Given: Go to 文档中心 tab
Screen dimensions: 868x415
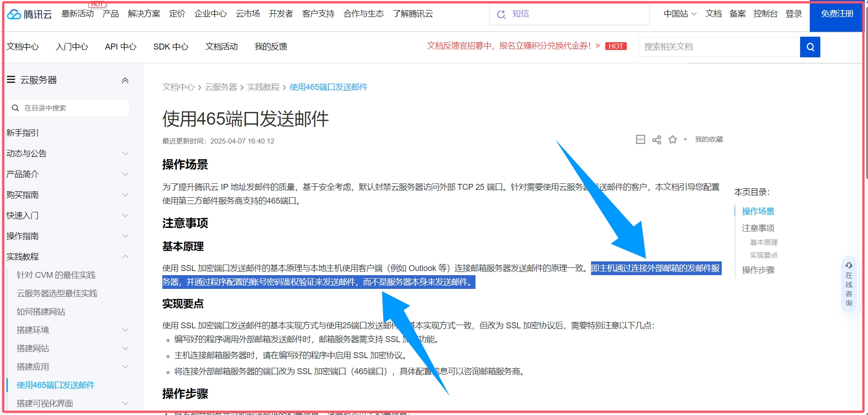Looking at the screenshot, I should [22, 47].
